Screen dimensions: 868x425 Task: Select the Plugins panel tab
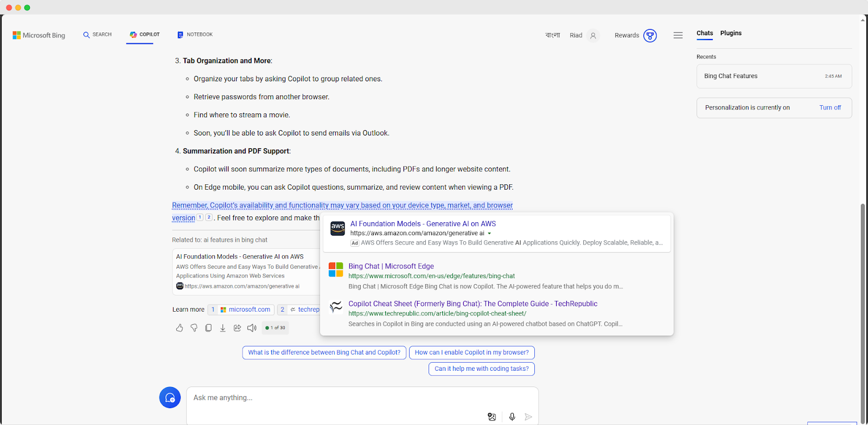coord(731,33)
